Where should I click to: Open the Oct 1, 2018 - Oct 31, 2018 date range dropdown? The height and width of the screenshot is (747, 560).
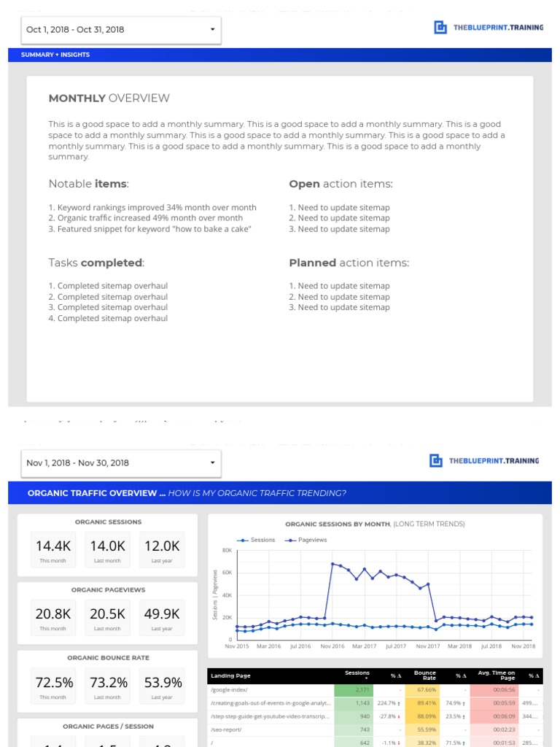[121, 30]
